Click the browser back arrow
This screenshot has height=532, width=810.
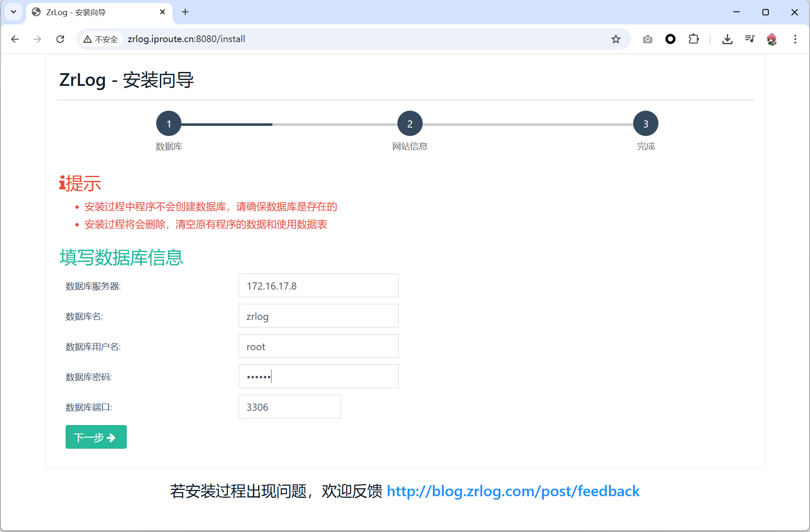pos(15,39)
